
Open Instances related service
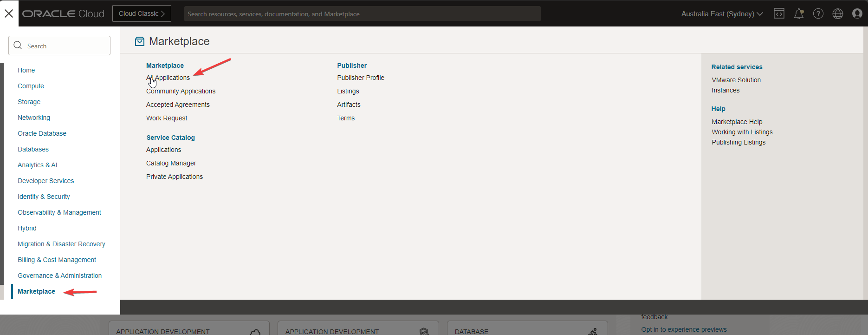coord(725,90)
